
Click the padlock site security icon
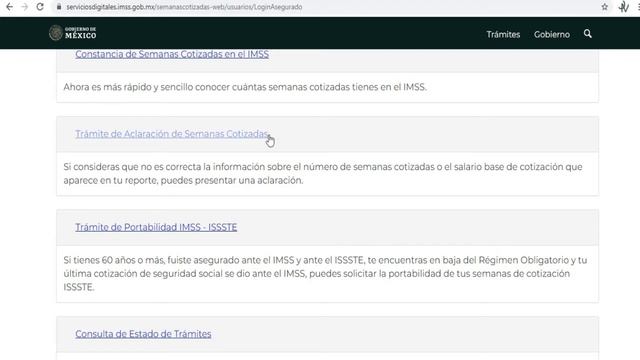click(59, 7)
